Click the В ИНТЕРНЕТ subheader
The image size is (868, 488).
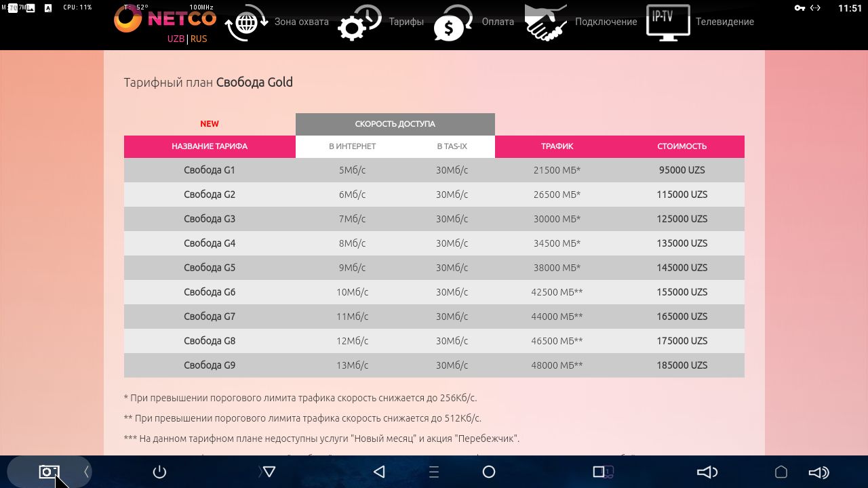[352, 146]
